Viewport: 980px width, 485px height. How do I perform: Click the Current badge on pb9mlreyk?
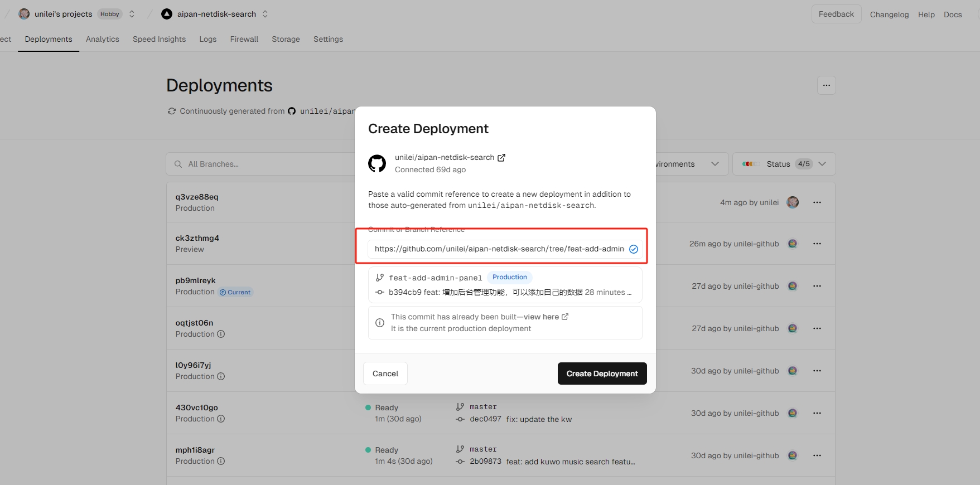pyautogui.click(x=235, y=292)
